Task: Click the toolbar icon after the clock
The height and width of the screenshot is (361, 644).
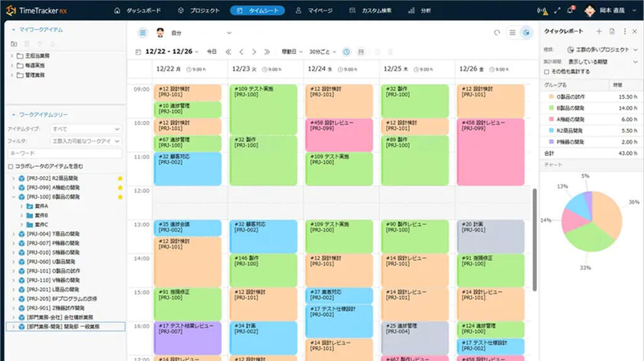Action: 361,52
